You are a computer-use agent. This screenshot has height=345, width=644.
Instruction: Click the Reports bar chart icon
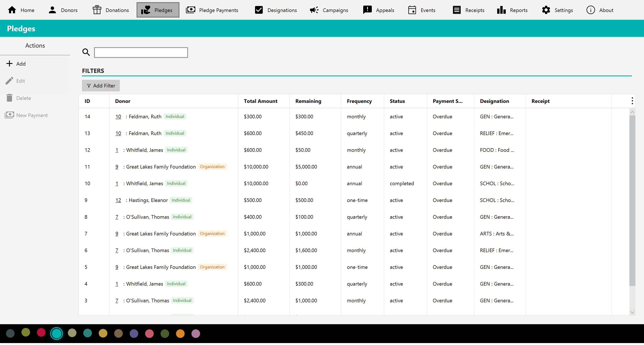(x=501, y=10)
